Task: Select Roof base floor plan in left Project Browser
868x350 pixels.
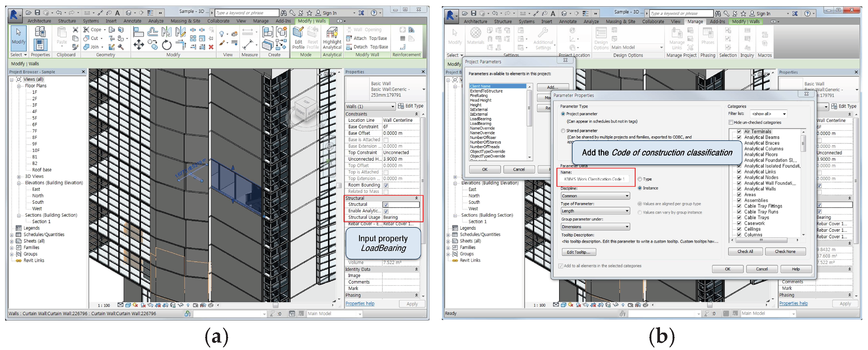Action: [x=42, y=170]
